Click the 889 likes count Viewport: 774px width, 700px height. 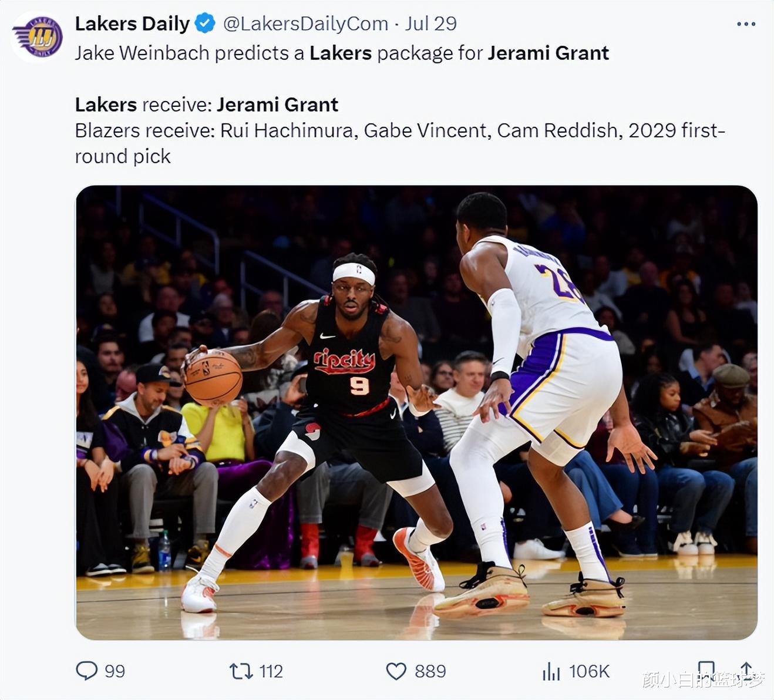click(x=430, y=671)
